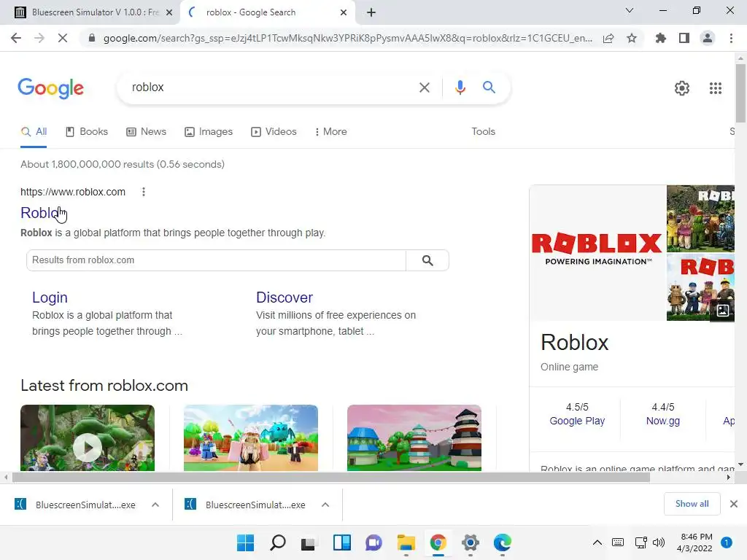Close the roblox Google Search tab
Screen dimensions: 747x560
(344, 12)
